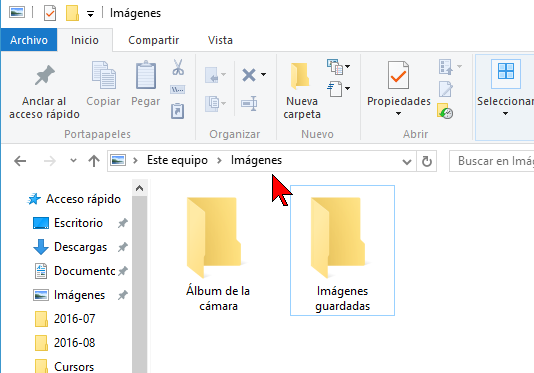This screenshot has width=534, height=373.
Task: Switch to the Compartir ribbon tab
Action: (154, 40)
